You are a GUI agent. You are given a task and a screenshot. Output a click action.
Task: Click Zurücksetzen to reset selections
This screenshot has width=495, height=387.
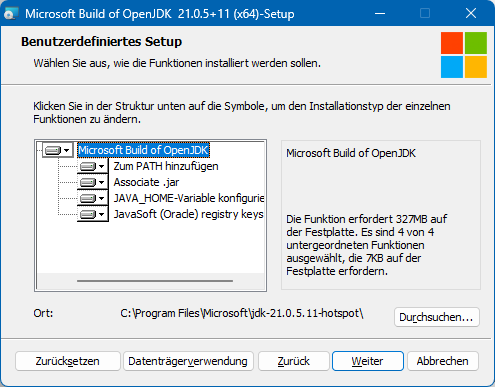coord(68,361)
